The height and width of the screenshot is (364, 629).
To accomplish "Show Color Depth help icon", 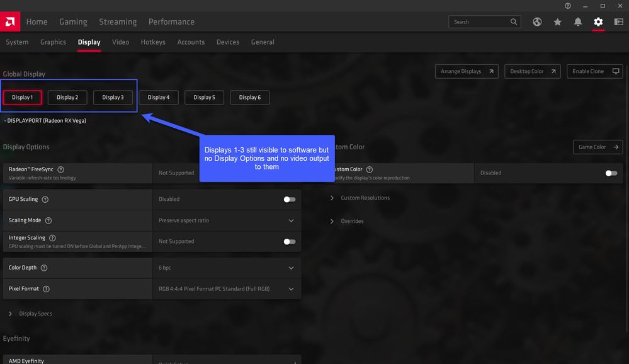I will pyautogui.click(x=44, y=268).
